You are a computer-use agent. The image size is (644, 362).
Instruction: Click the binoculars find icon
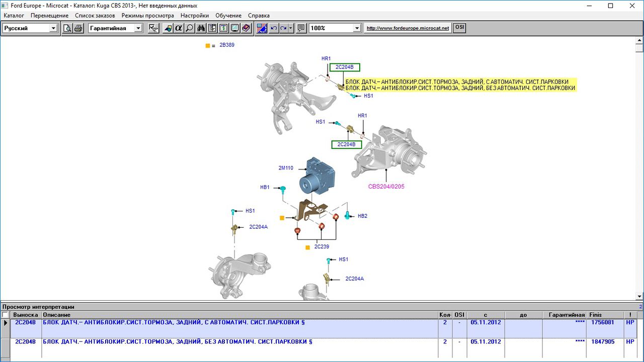(x=201, y=28)
